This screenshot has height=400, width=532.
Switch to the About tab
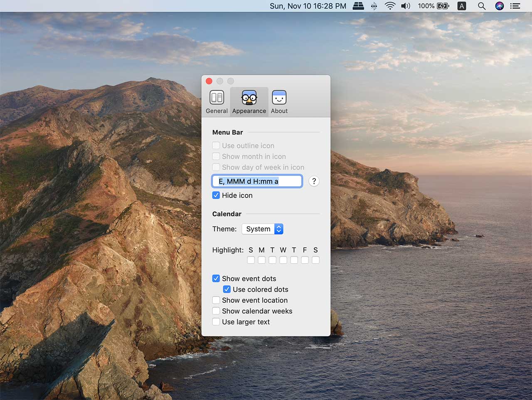coord(279,102)
